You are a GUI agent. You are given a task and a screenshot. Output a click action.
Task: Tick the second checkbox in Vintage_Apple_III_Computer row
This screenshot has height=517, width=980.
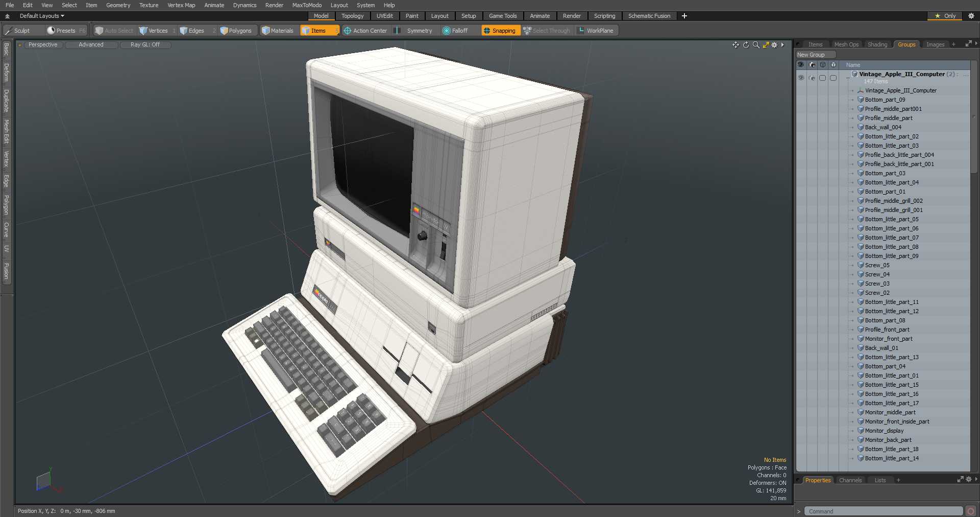click(833, 78)
